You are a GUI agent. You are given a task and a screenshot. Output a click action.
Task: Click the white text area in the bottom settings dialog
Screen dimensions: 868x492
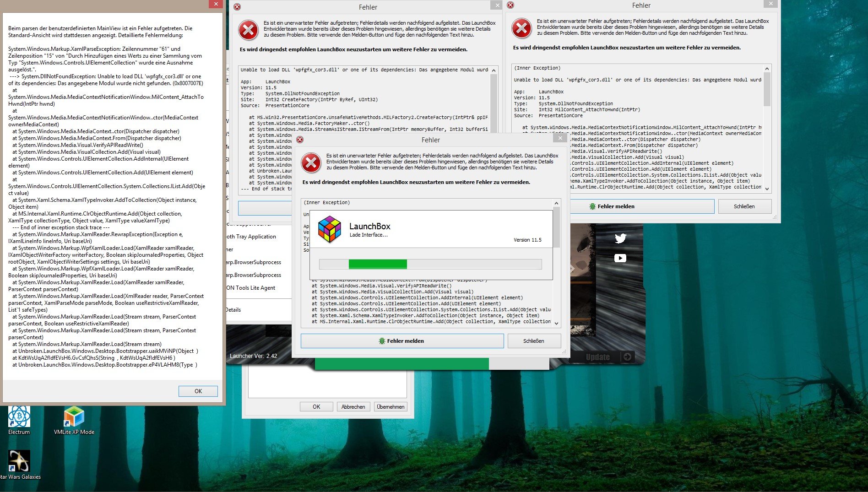click(x=327, y=384)
